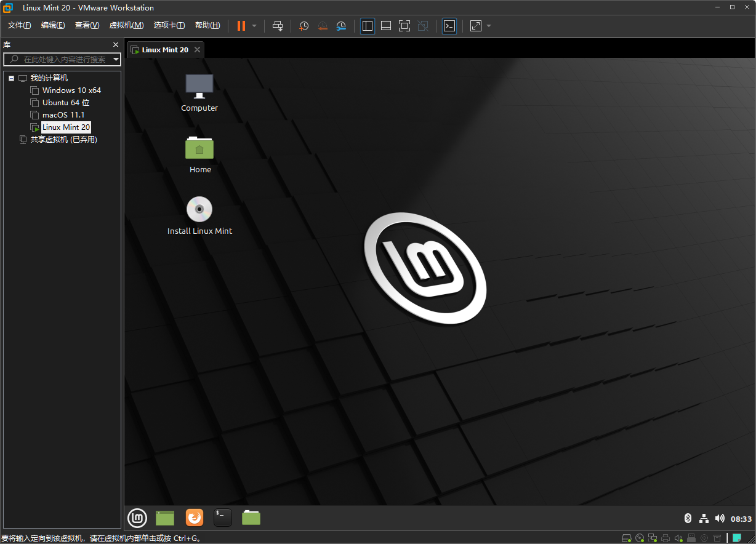756x544 pixels.
Task: Select 我的计算机 in the library tree
Action: pyautogui.click(x=49, y=78)
